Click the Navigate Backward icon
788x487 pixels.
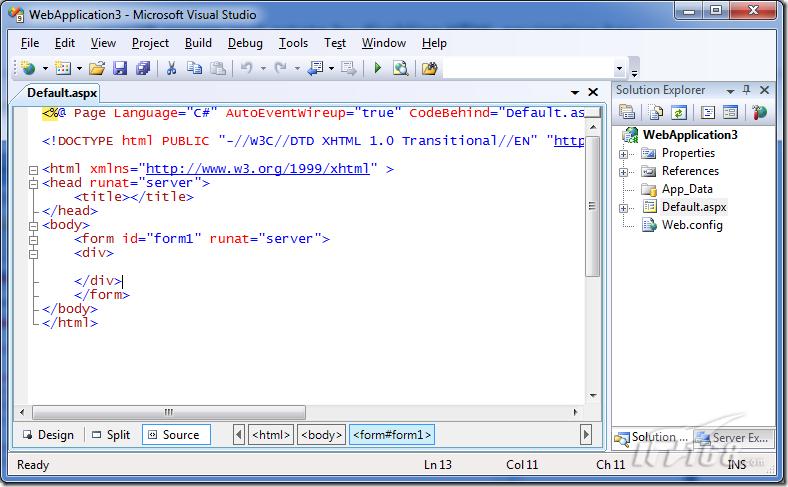pyautogui.click(x=316, y=68)
